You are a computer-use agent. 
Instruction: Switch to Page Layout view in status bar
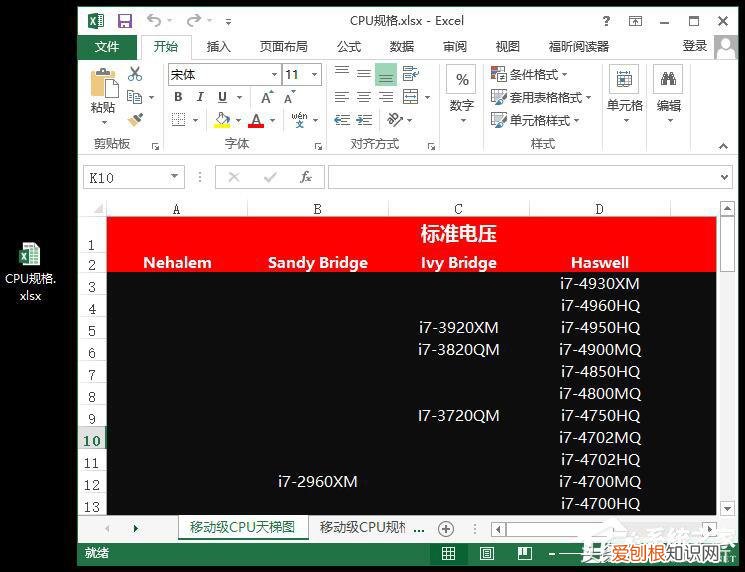point(487,553)
